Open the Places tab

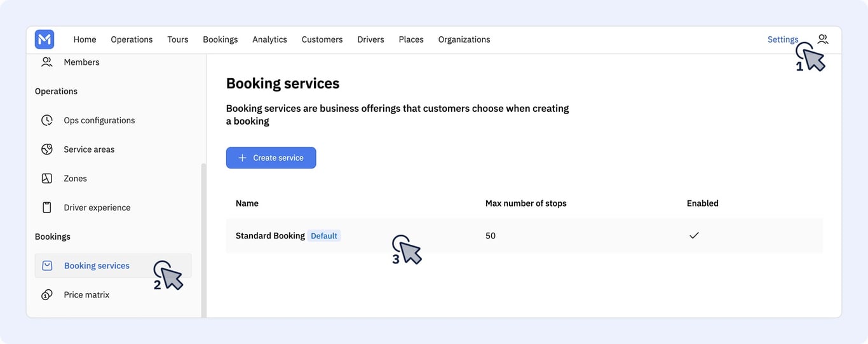coord(411,39)
